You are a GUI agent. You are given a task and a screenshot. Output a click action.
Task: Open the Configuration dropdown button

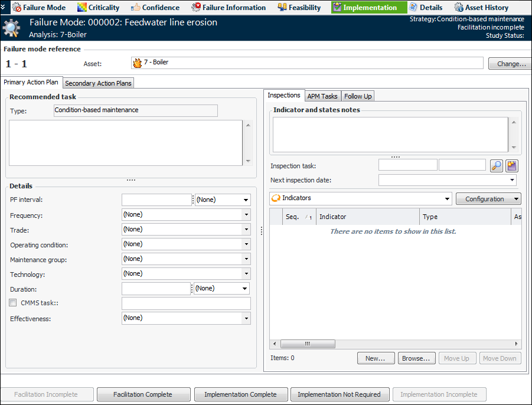488,199
